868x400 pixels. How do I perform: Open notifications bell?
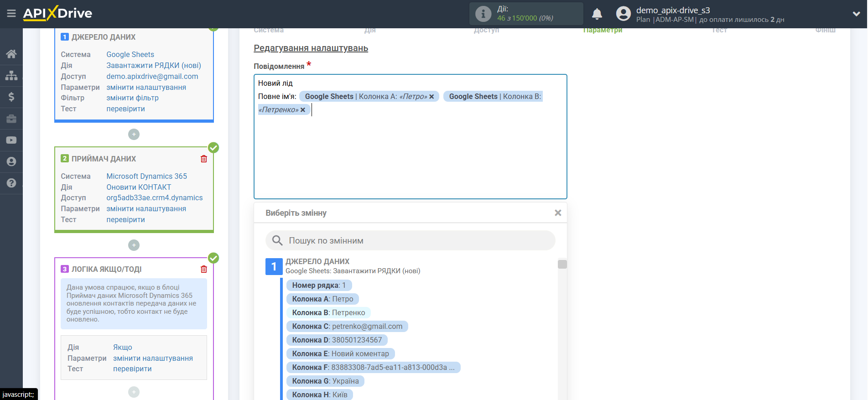point(597,14)
